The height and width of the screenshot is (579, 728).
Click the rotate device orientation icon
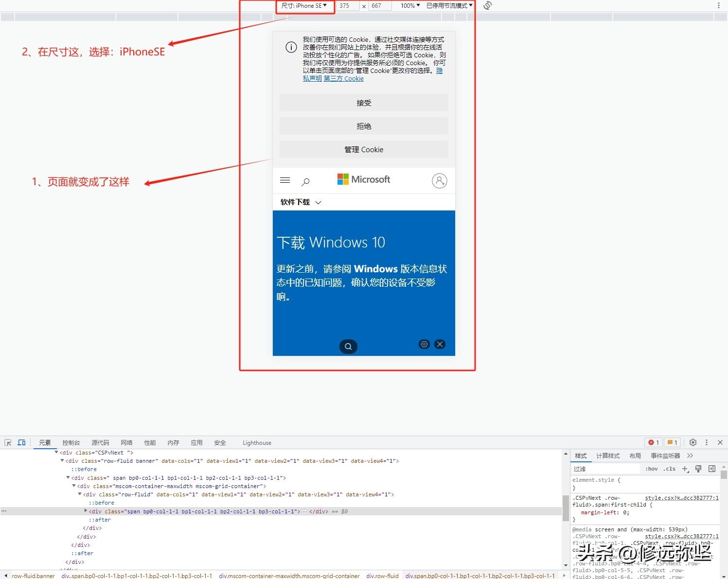tap(488, 5)
